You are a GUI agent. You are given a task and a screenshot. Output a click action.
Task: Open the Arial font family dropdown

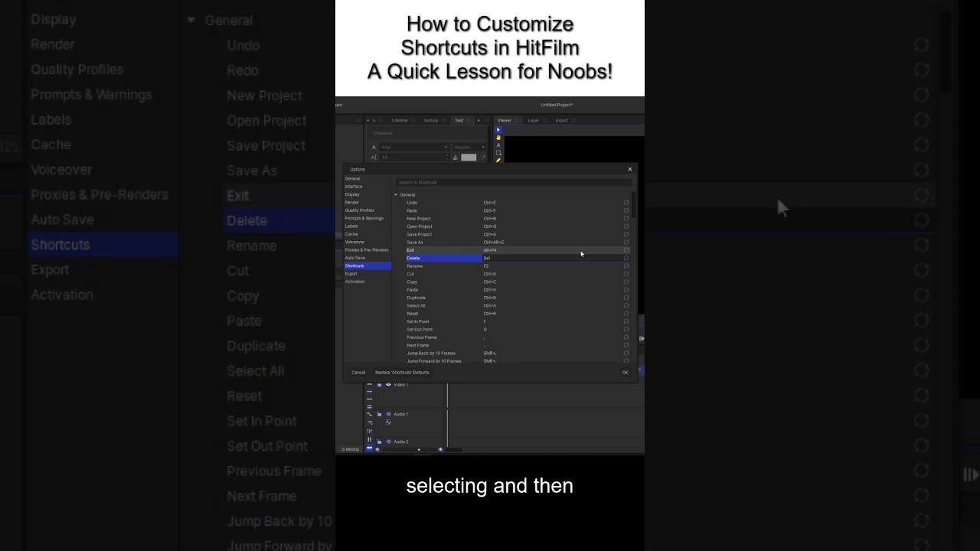[x=414, y=147]
